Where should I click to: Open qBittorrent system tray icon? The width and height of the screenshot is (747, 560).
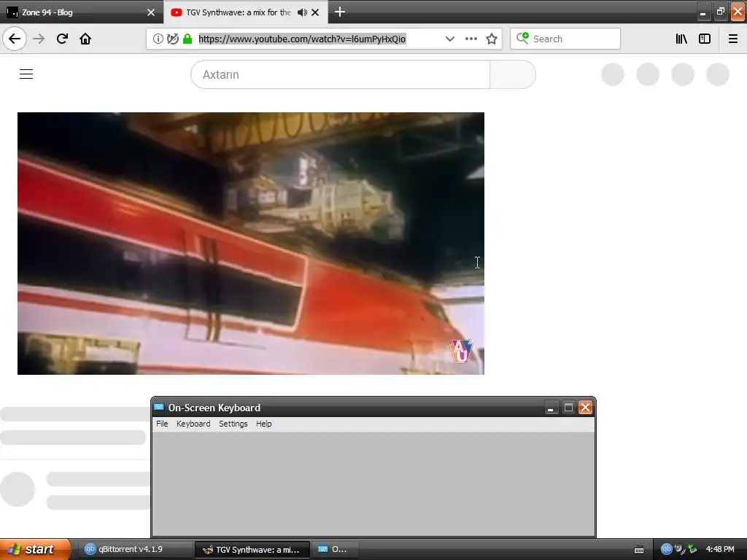pyautogui.click(x=666, y=549)
